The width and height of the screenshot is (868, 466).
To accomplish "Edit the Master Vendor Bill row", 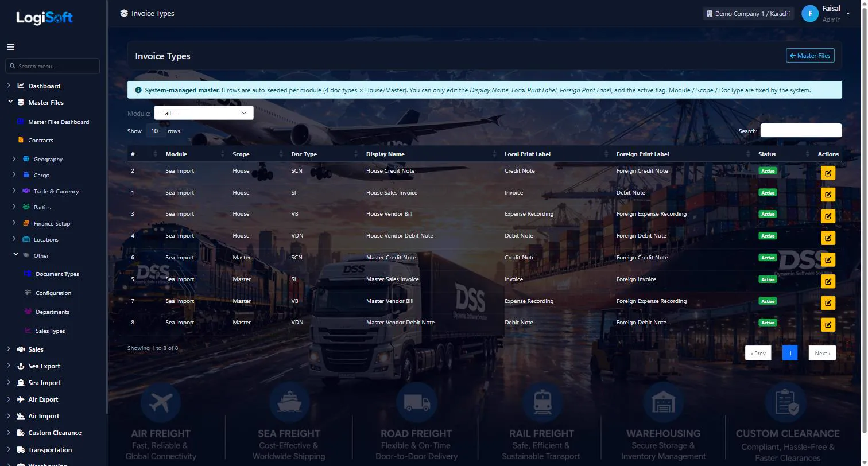I will (828, 303).
